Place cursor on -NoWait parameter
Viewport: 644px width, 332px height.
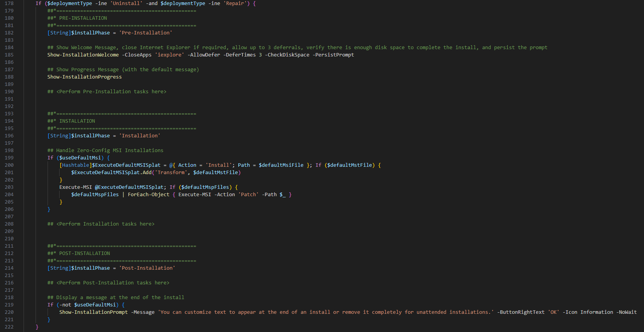point(626,312)
